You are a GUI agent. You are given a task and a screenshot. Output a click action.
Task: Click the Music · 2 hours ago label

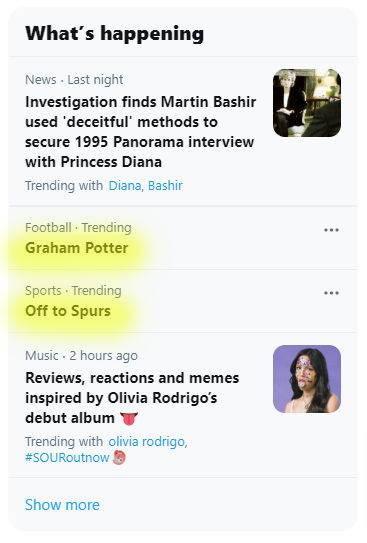(81, 356)
